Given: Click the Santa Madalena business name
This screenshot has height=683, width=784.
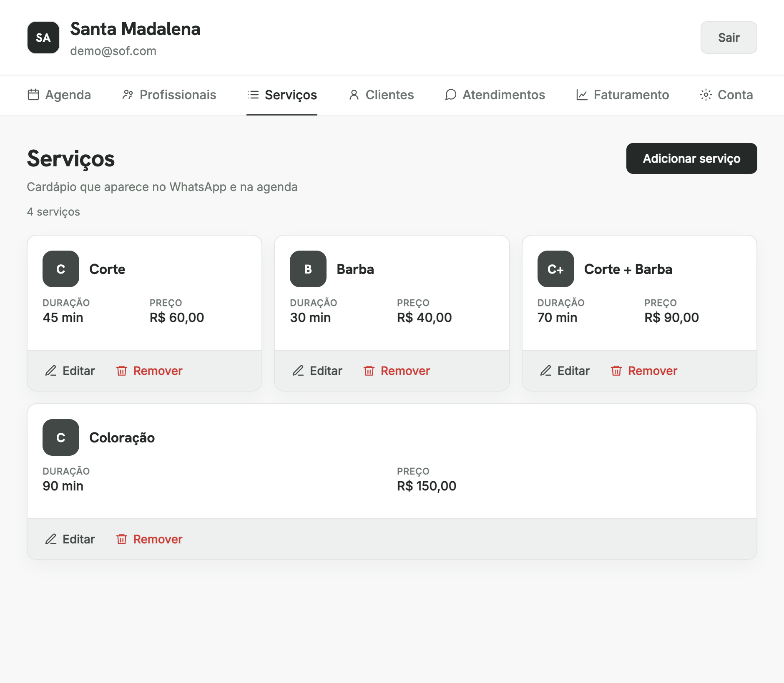Looking at the screenshot, I should coord(135,29).
